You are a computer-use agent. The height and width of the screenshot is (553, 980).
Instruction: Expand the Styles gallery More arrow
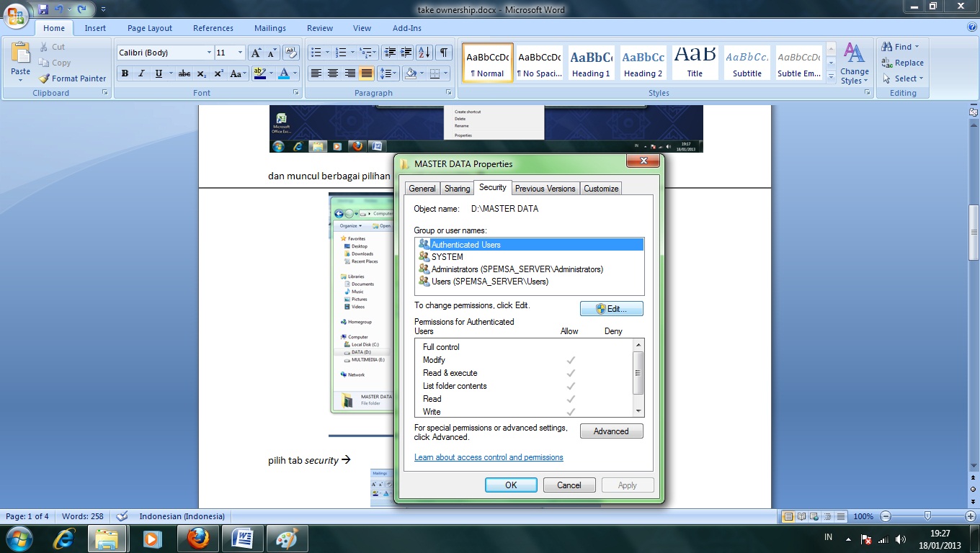point(831,76)
